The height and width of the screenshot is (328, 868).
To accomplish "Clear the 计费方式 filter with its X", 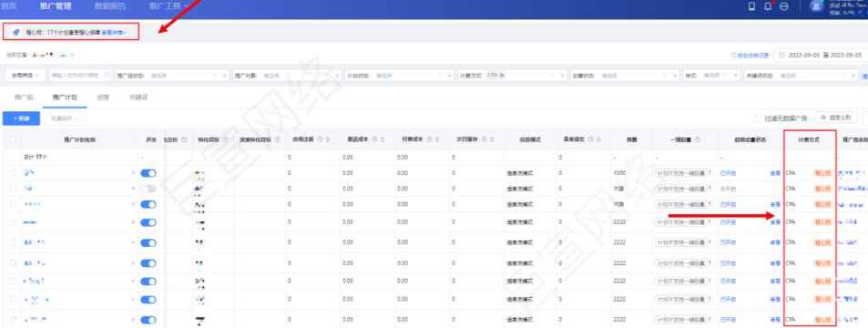I will coord(563,76).
